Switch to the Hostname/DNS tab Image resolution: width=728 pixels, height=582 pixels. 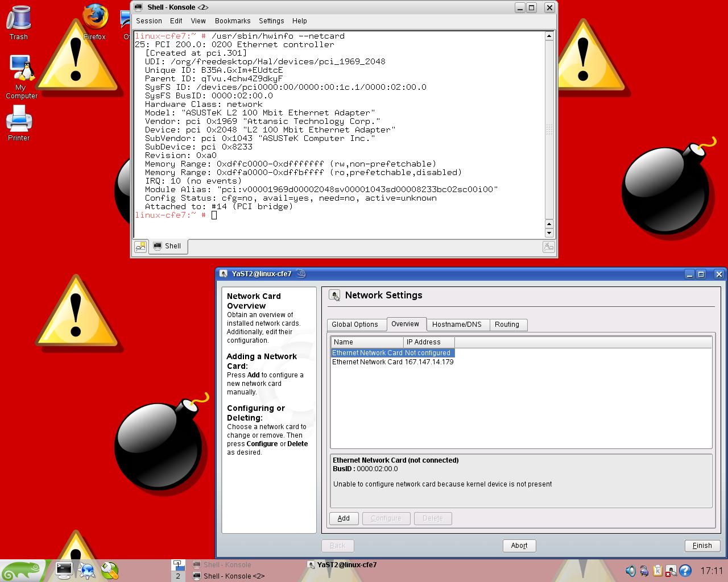[458, 324]
